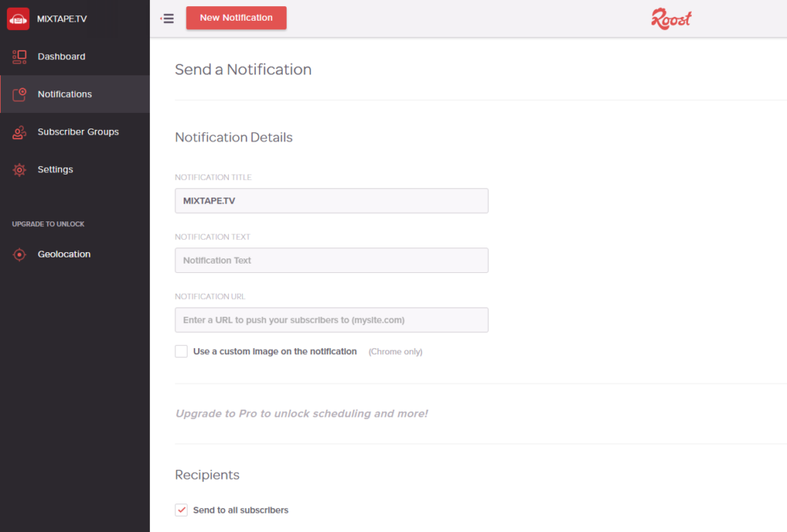787x532 pixels.
Task: Click the Upgrade to Pro link
Action: 302,413
